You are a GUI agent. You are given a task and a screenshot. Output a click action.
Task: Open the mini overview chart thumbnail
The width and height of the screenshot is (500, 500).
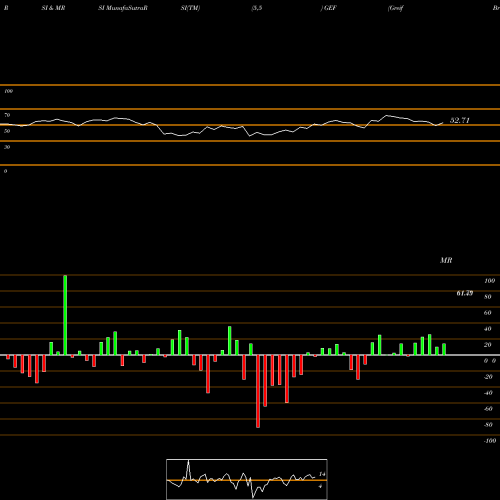coord(247,479)
